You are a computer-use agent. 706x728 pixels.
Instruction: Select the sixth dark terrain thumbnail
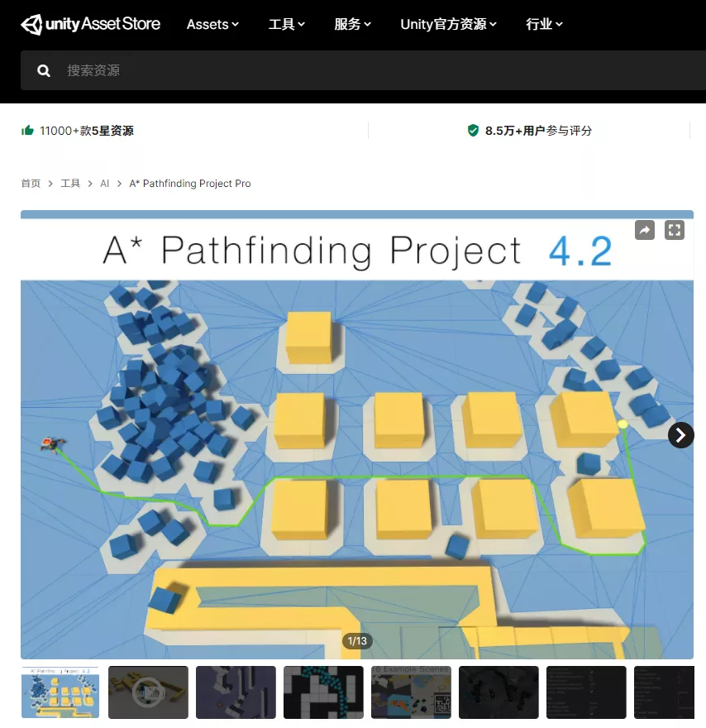coord(498,692)
